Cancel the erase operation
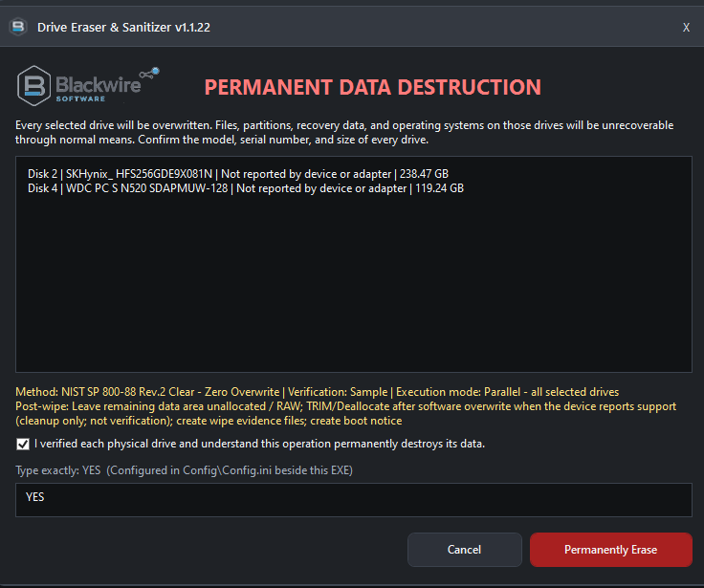The width and height of the screenshot is (704, 588). [464, 550]
